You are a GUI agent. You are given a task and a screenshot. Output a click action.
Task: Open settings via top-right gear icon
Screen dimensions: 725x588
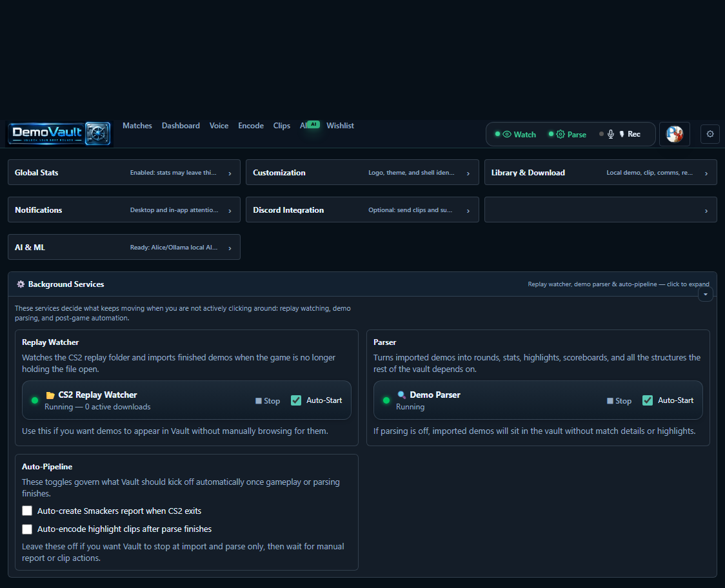click(x=710, y=134)
